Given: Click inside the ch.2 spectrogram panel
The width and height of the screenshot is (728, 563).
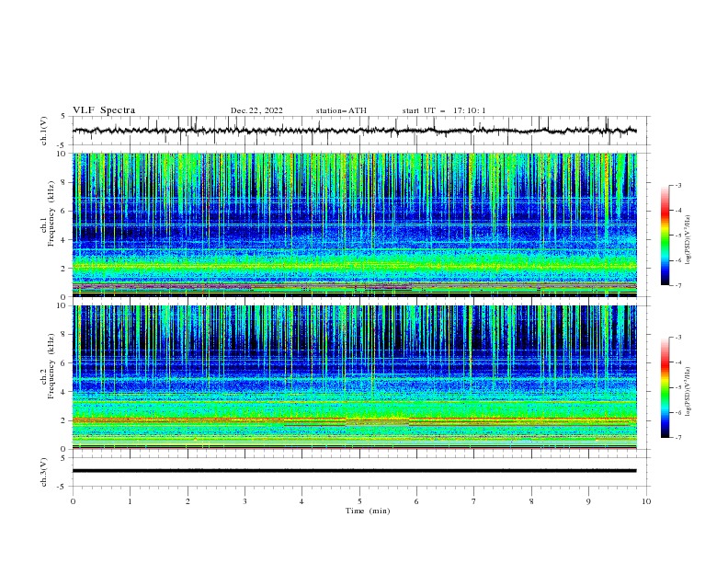Looking at the screenshot, I should tap(354, 377).
